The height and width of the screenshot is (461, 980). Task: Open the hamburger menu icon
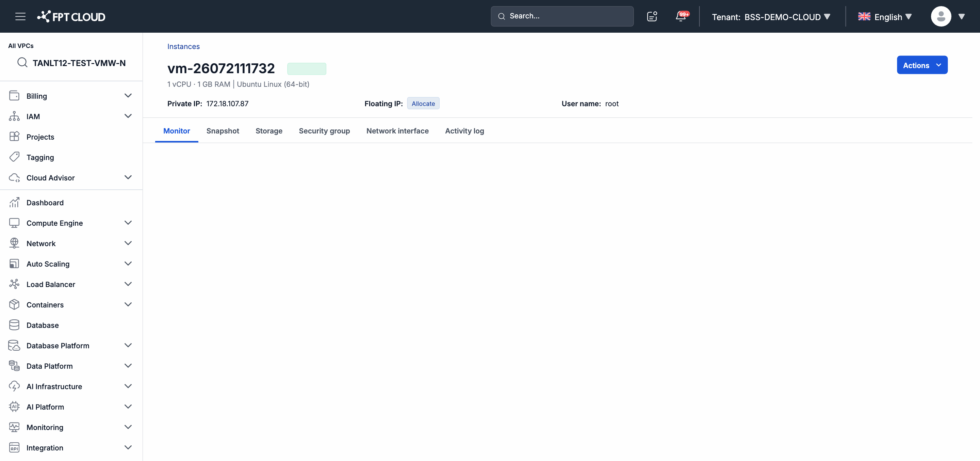20,16
